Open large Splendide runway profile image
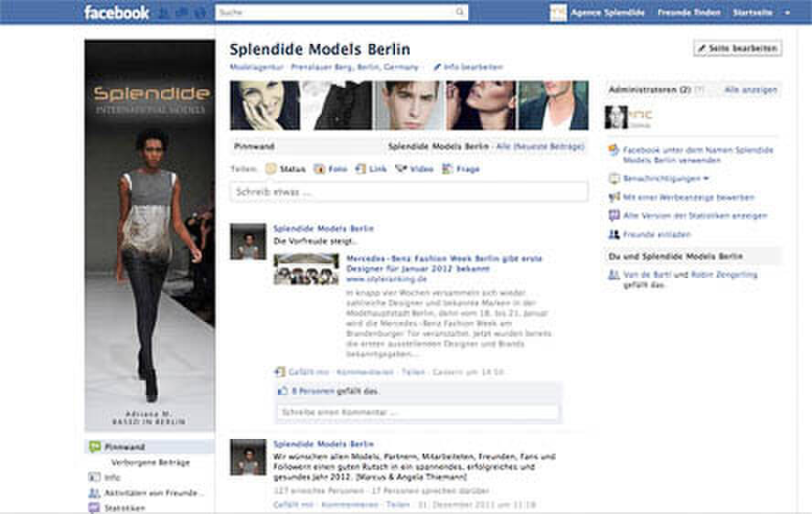812x514 pixels. tap(150, 235)
